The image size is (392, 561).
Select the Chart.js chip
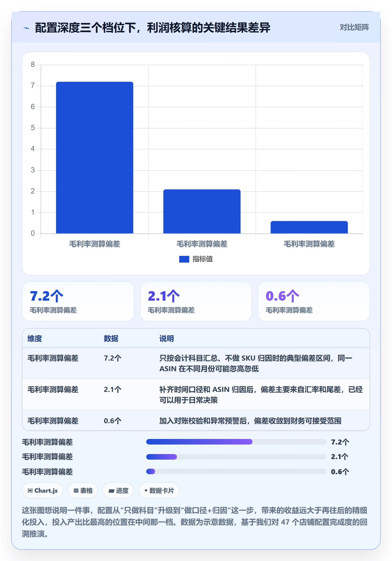pos(43,490)
